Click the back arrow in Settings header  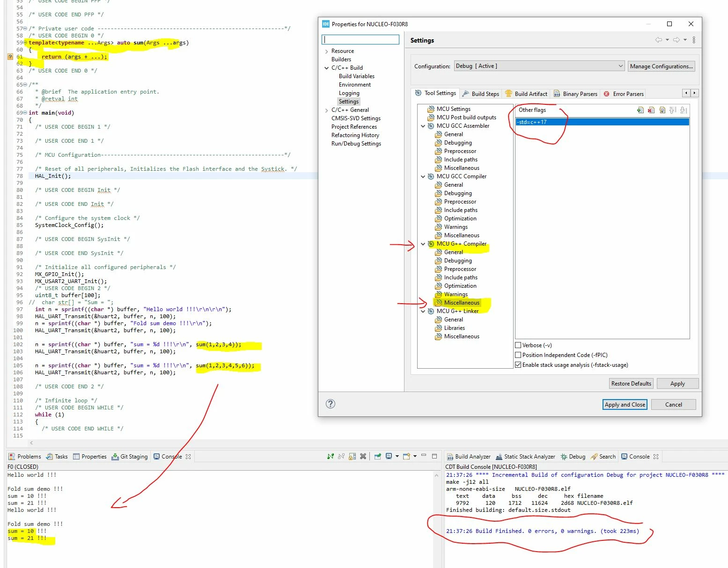tap(659, 40)
